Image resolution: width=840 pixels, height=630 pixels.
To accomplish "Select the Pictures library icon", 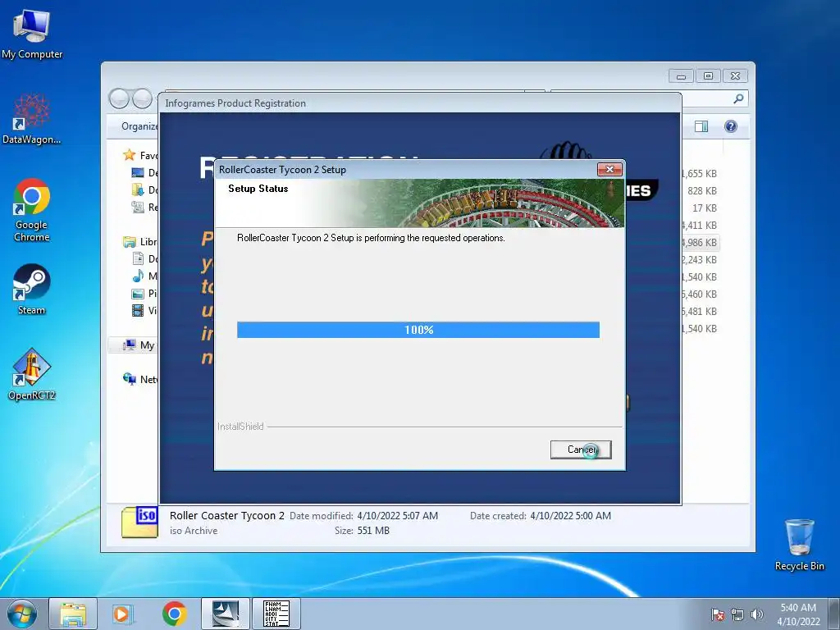I will click(x=138, y=294).
